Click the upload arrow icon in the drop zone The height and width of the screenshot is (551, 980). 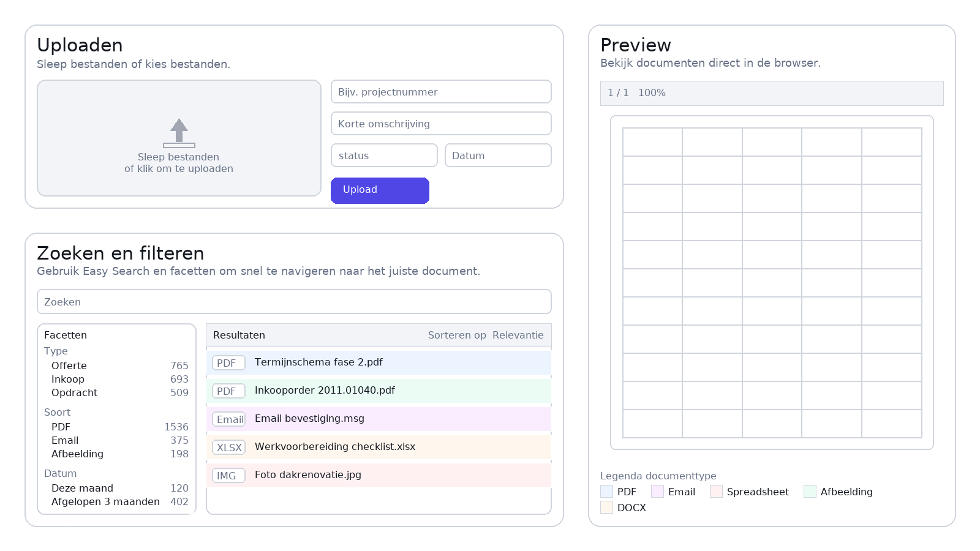[179, 133]
